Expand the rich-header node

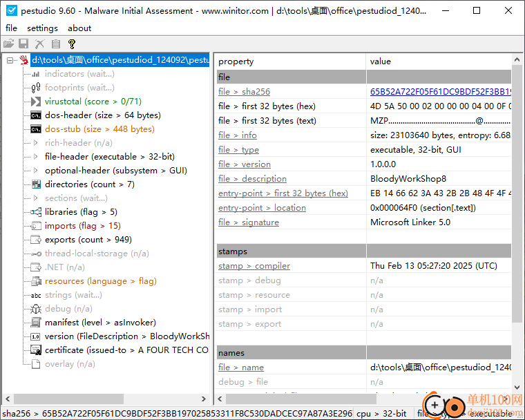click(36, 143)
